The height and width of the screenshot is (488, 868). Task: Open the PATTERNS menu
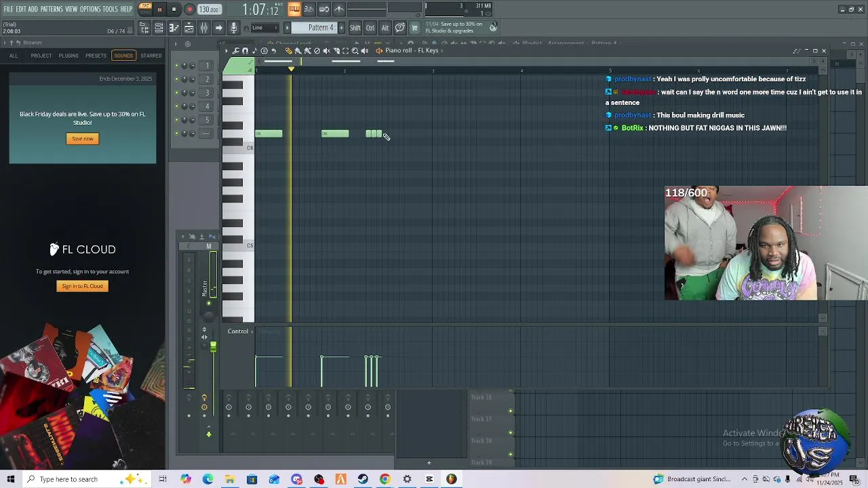[52, 9]
